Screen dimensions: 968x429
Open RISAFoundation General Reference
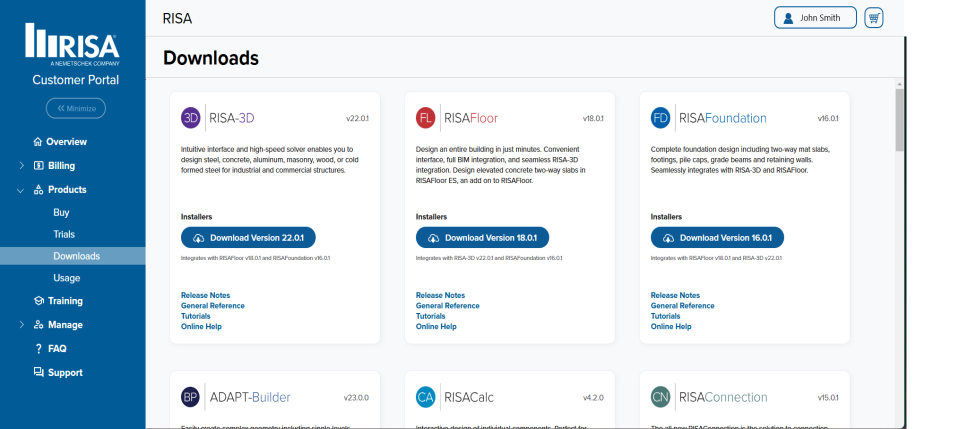[682, 306]
